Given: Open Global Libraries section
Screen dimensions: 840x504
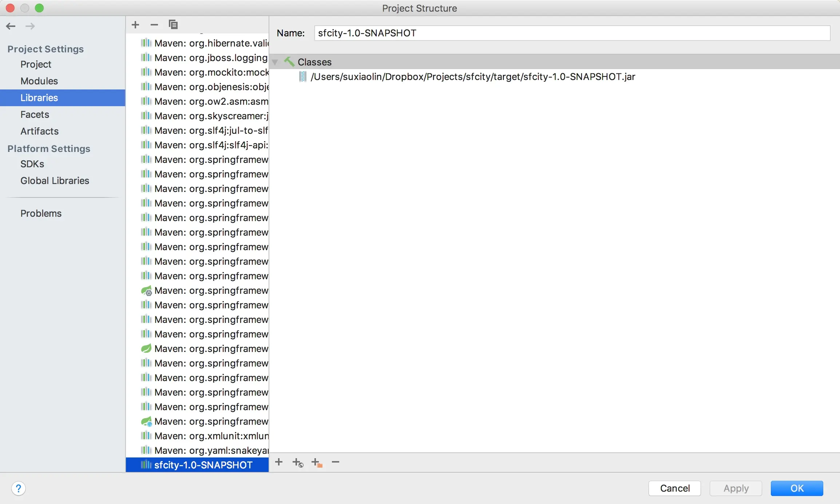Looking at the screenshot, I should pos(55,181).
